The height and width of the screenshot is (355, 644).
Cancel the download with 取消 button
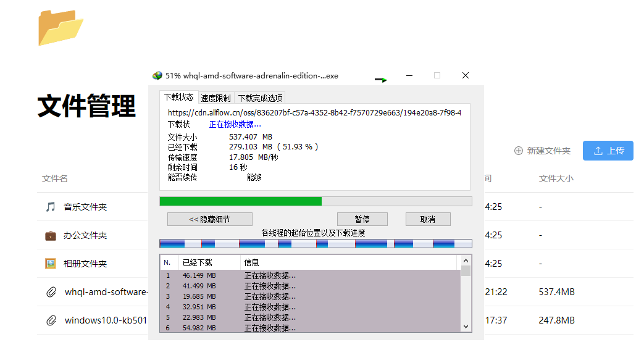[428, 219]
